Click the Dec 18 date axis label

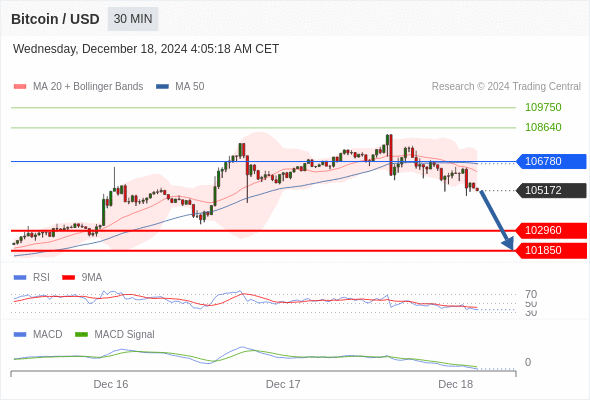point(456,384)
